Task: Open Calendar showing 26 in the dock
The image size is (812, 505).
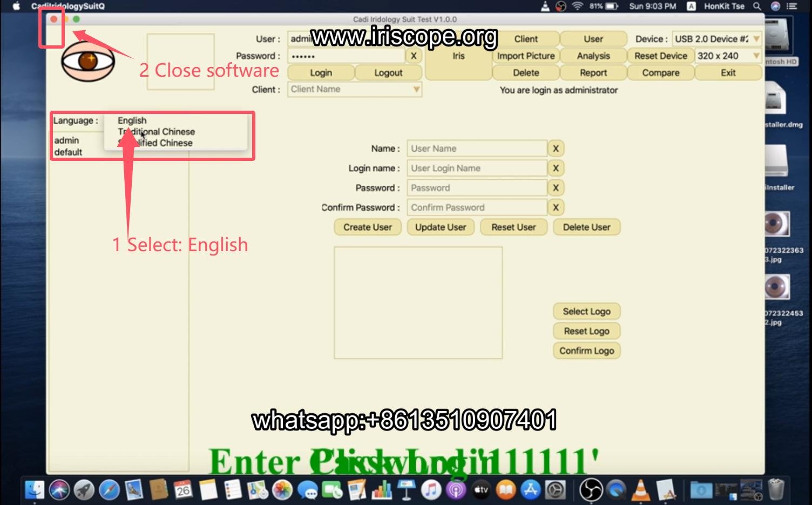Action: point(183,490)
